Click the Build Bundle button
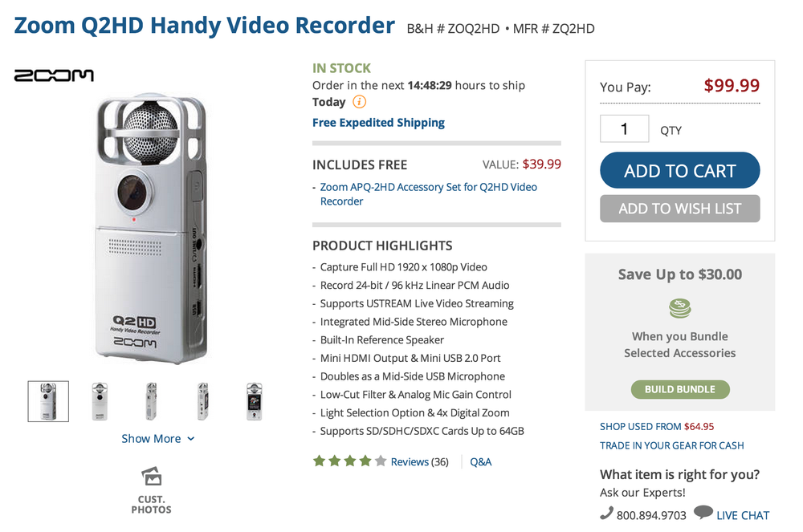 680,389
